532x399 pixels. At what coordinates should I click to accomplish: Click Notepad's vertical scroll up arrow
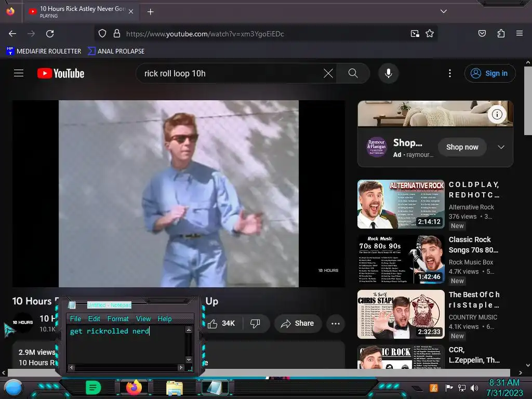pos(189,329)
